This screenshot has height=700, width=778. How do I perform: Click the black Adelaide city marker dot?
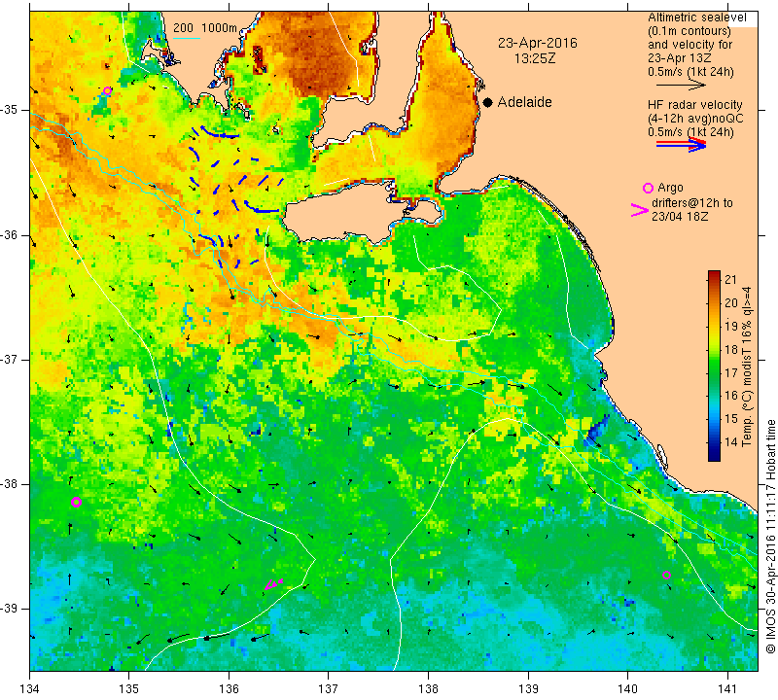click(x=488, y=102)
